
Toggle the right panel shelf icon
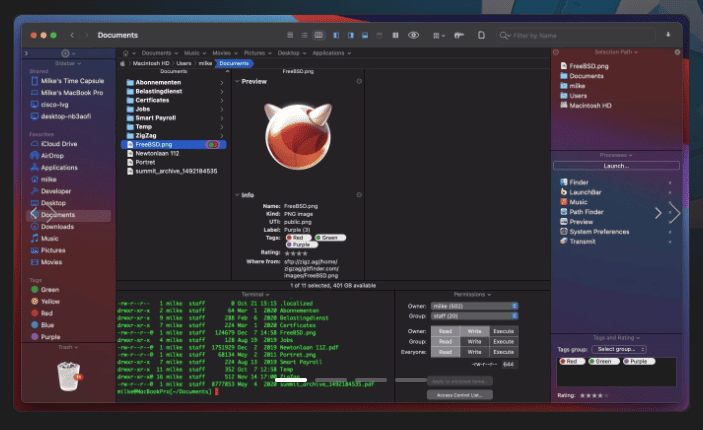click(x=351, y=35)
